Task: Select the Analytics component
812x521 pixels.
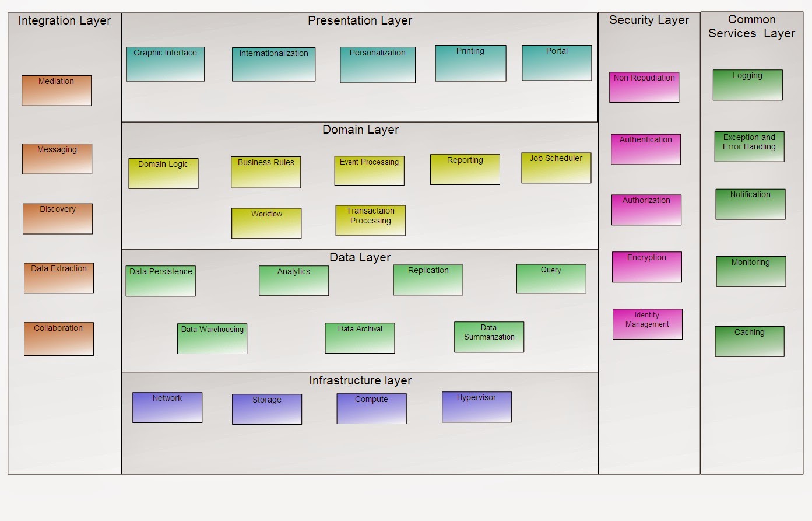Action: tap(293, 280)
